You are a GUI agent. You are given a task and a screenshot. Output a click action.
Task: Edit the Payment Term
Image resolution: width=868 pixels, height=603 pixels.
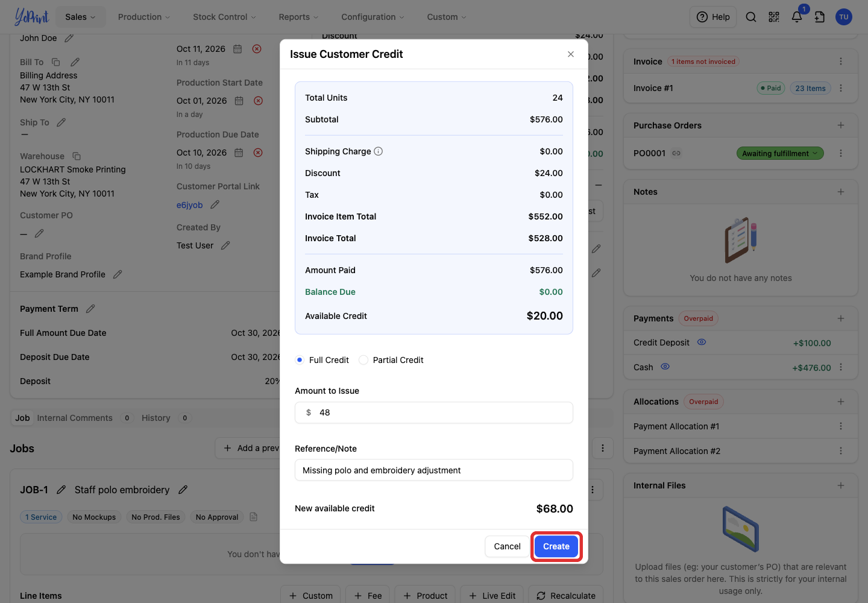click(90, 309)
